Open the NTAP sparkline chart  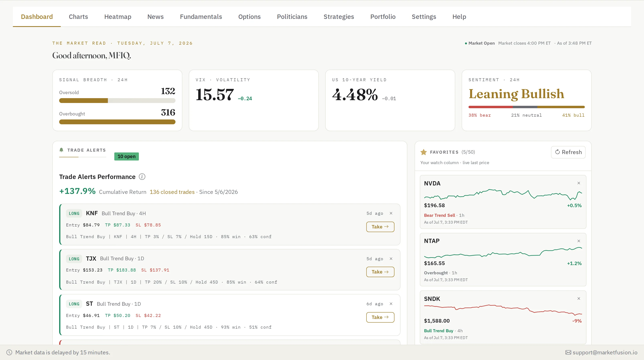coord(503,252)
